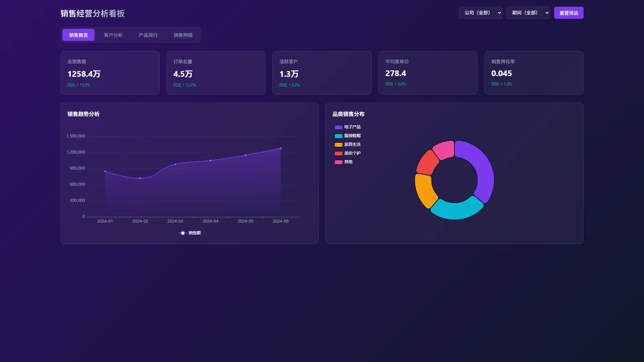Toggle the 家居生活 legend item
This screenshot has width=644, height=362.
[x=347, y=145]
